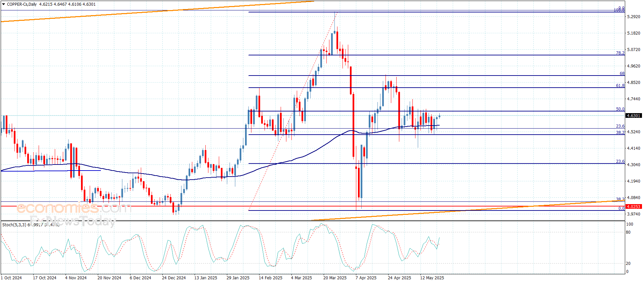Select the 78.2 Fibonacci level label

pos(620,53)
